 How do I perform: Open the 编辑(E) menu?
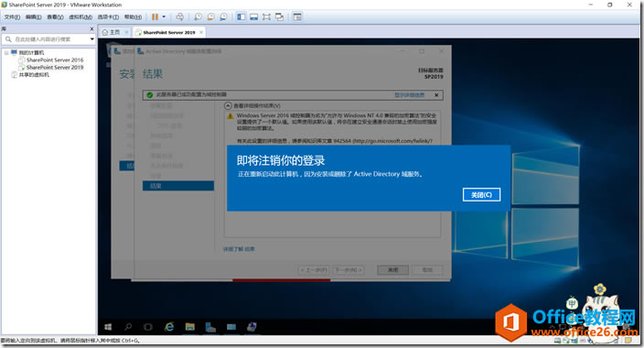33,16
